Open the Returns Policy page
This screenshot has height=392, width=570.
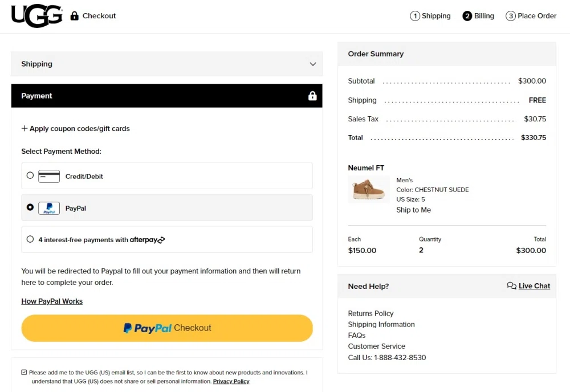click(370, 313)
